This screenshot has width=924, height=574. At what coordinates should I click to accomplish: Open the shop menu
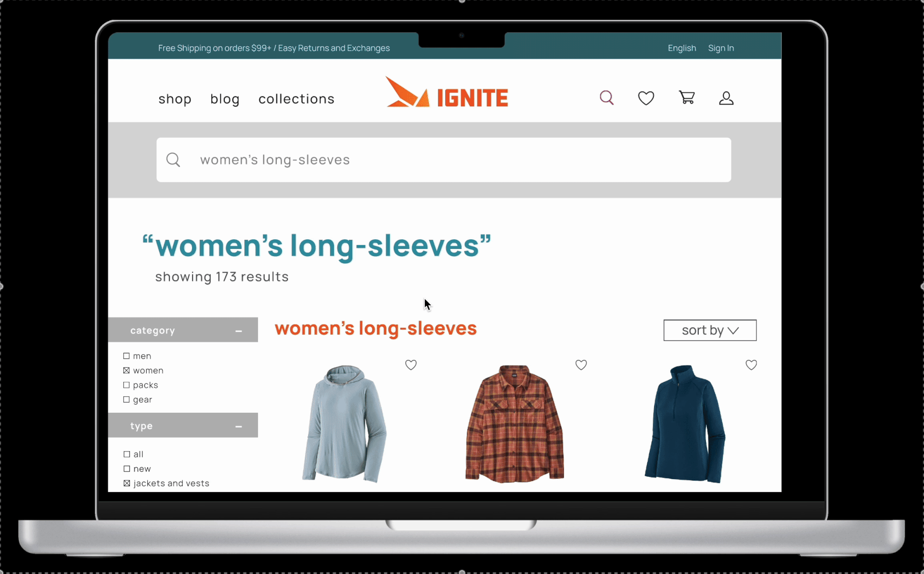click(x=175, y=99)
